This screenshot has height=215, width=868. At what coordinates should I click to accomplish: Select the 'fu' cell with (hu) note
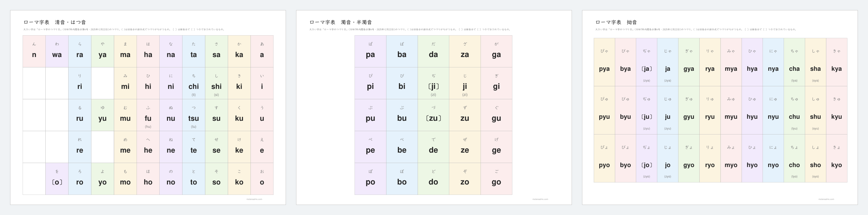tap(148, 115)
